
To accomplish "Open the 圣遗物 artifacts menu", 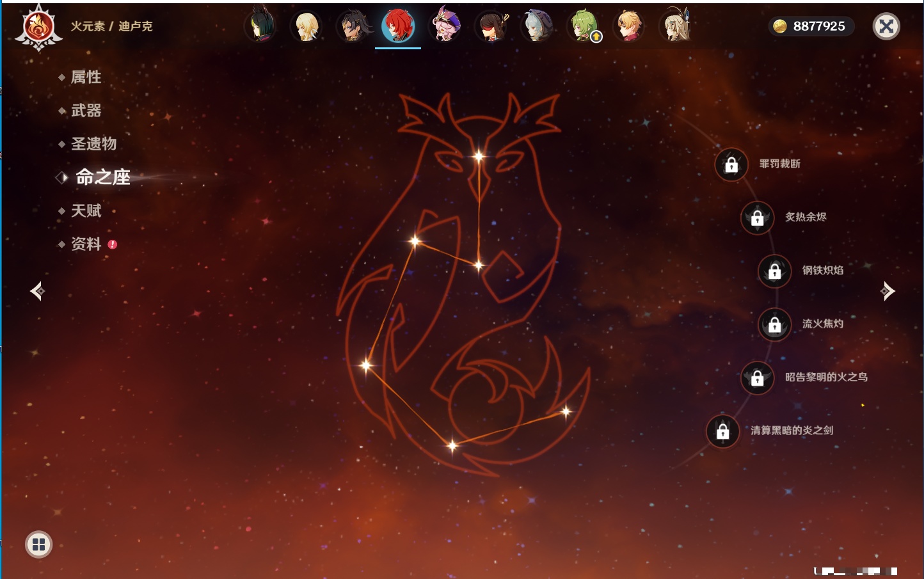I will tap(93, 144).
